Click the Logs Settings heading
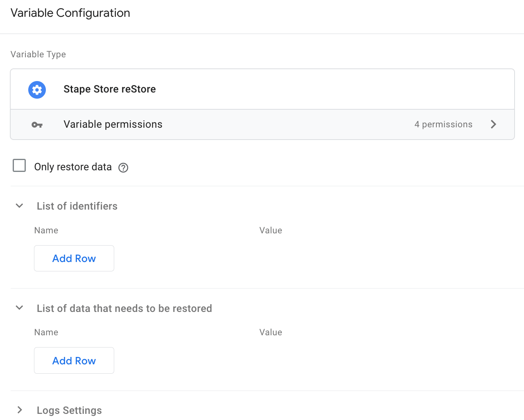This screenshot has height=420, width=524. click(x=69, y=410)
